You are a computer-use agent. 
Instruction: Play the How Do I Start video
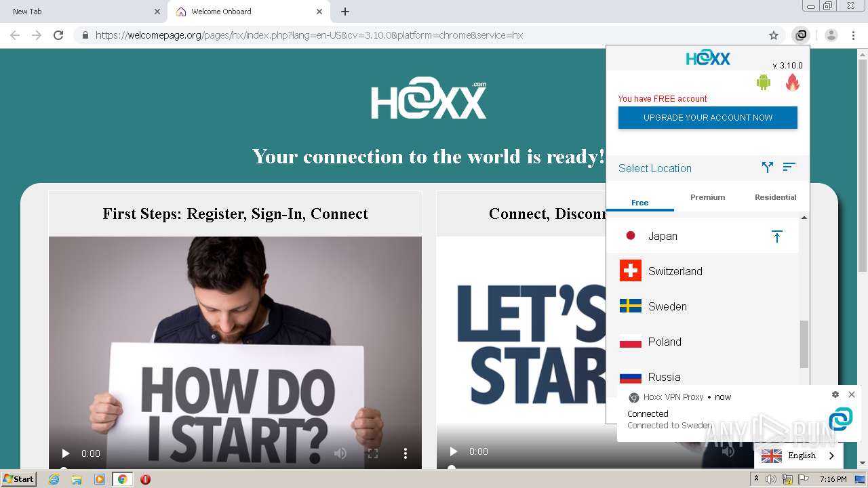[66, 453]
